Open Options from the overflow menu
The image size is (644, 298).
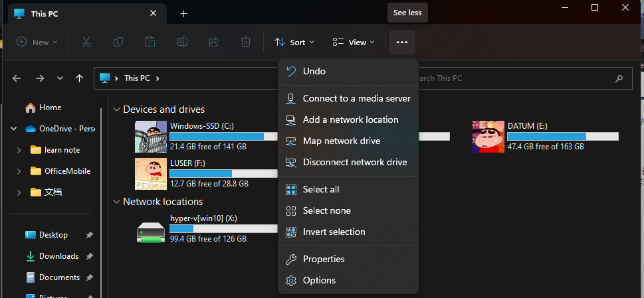pos(319,280)
